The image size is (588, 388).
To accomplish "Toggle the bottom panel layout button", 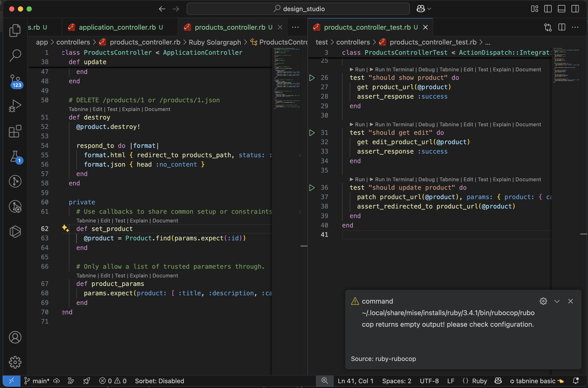I will tap(561, 9).
